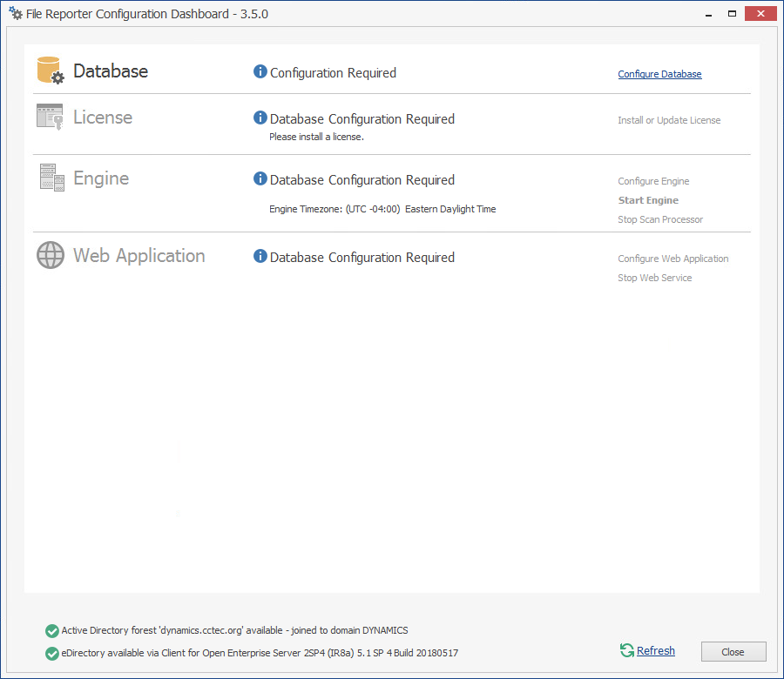Click the info icon in Web Application row

260,256
